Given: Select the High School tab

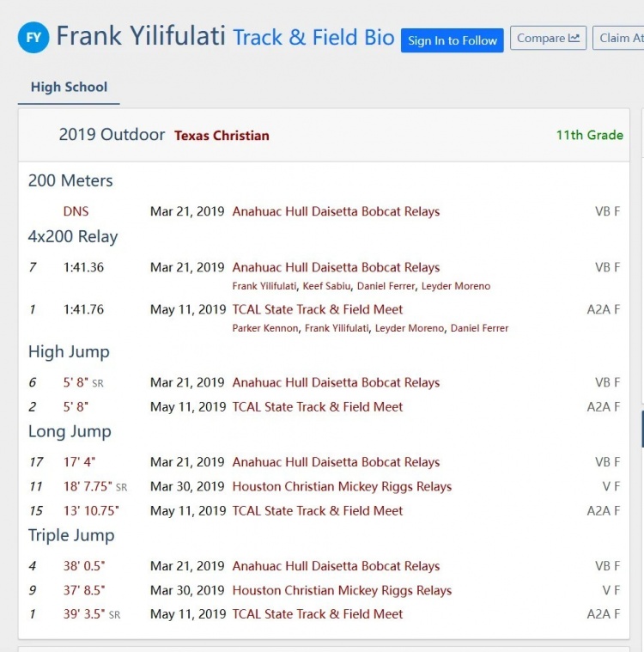Looking at the screenshot, I should pos(69,87).
